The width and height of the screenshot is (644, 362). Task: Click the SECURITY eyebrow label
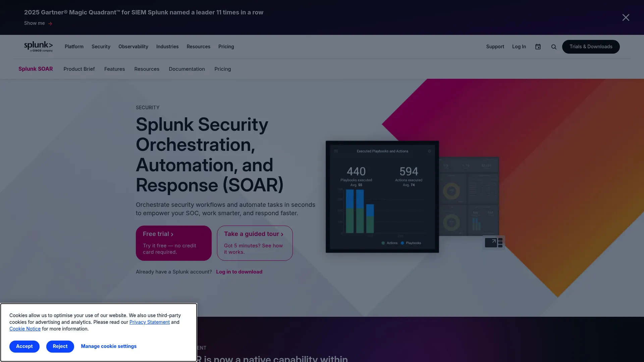[148, 108]
